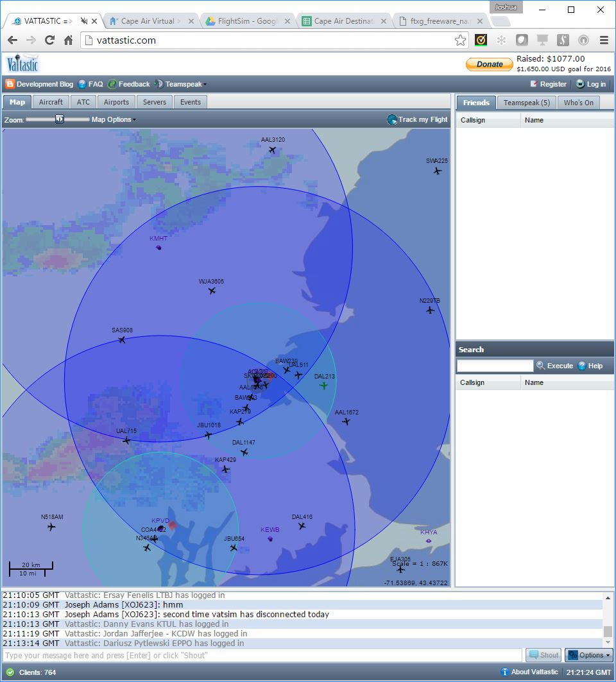Click the Track my Flight globe icon
This screenshot has height=682, width=616.
[x=391, y=119]
